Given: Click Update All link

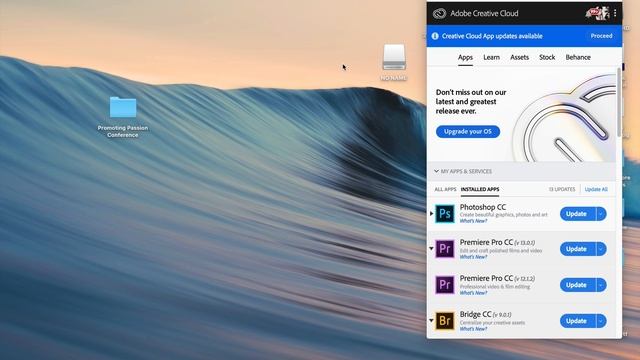Looking at the screenshot, I should pos(596,189).
